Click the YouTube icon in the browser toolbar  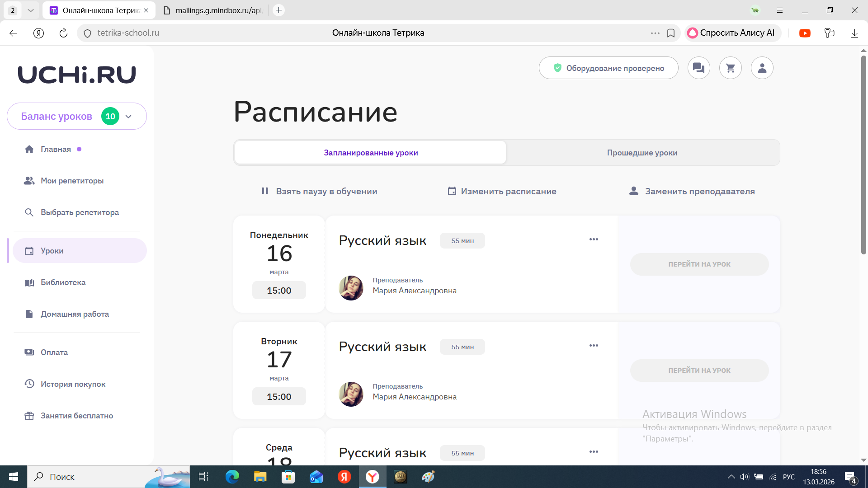(x=805, y=33)
